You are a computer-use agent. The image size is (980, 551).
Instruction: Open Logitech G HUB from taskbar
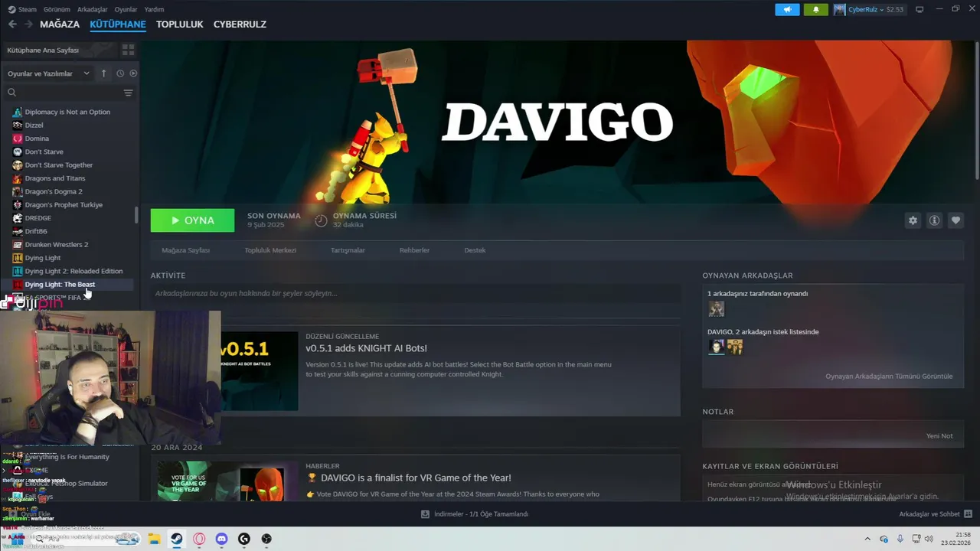[244, 539]
